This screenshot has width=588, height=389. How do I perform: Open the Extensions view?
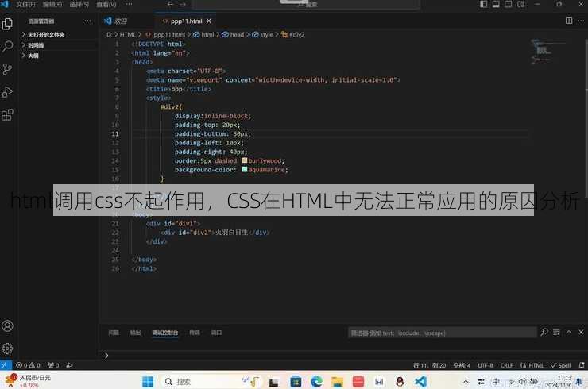tap(7, 114)
